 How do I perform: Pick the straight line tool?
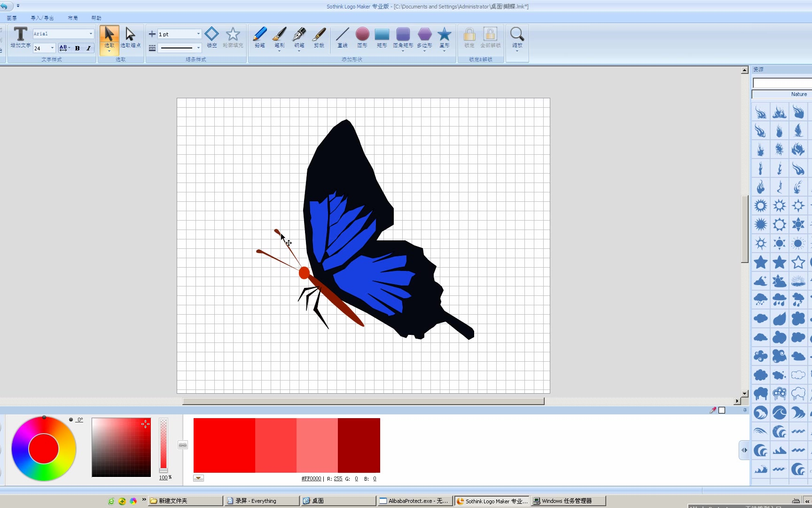[x=342, y=37]
